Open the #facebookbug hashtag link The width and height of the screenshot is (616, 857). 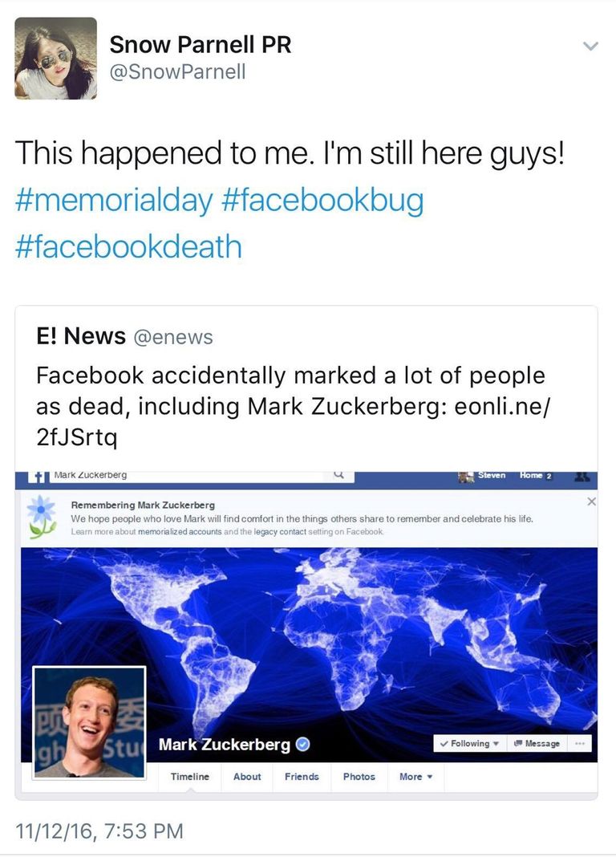321,200
